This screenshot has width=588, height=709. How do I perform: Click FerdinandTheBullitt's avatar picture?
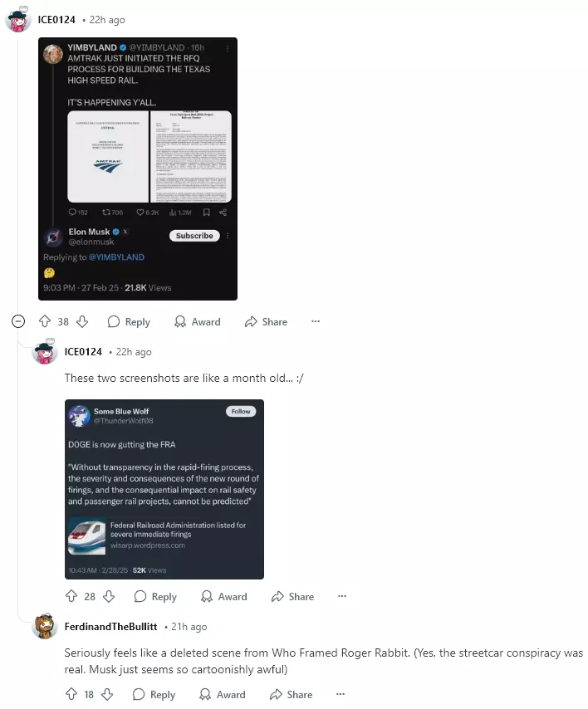coord(45,626)
